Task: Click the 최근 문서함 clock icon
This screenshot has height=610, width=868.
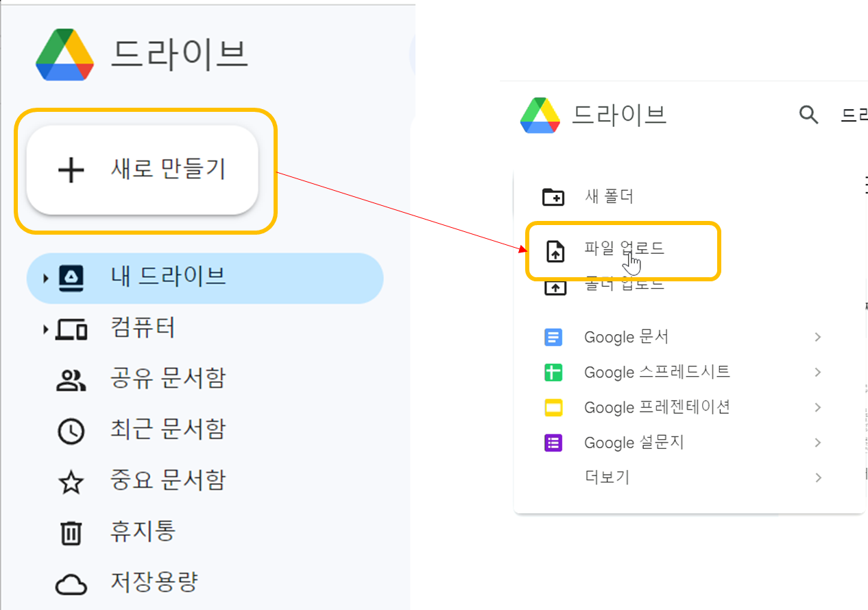Action: point(71,431)
